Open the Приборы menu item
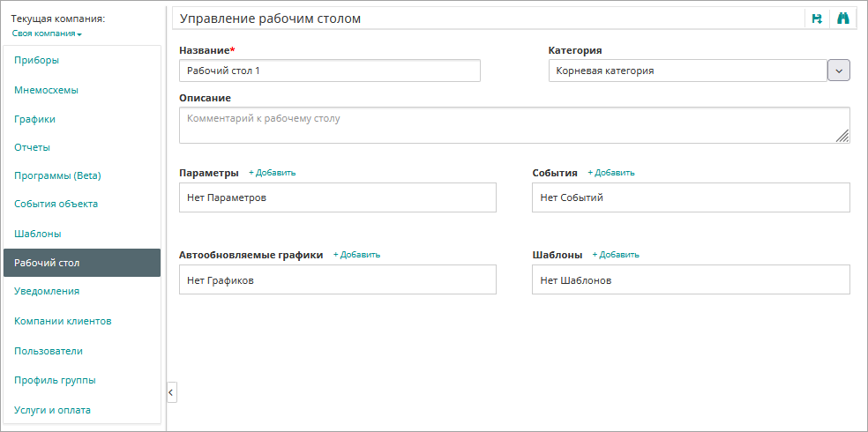The image size is (868, 432). [37, 60]
